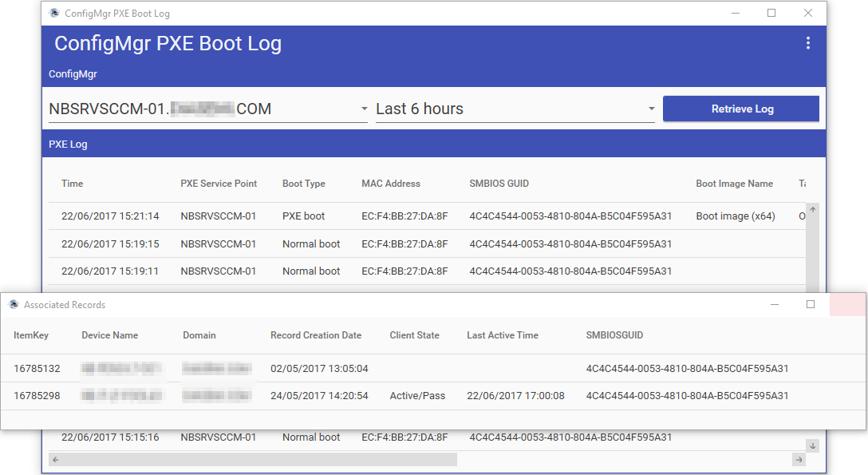Image resolution: width=868 pixels, height=475 pixels.
Task: Sort by the Time column header
Action: (x=73, y=184)
